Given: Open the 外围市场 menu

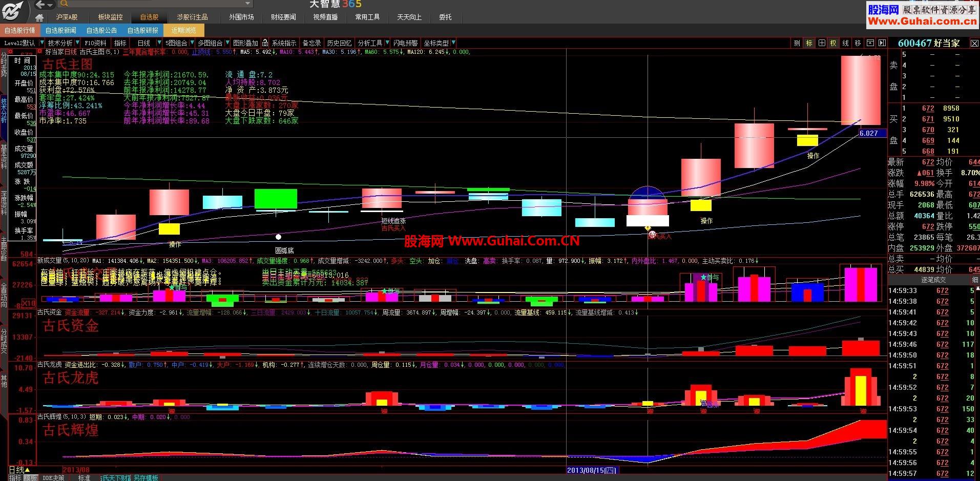Looking at the screenshot, I should click(241, 17).
